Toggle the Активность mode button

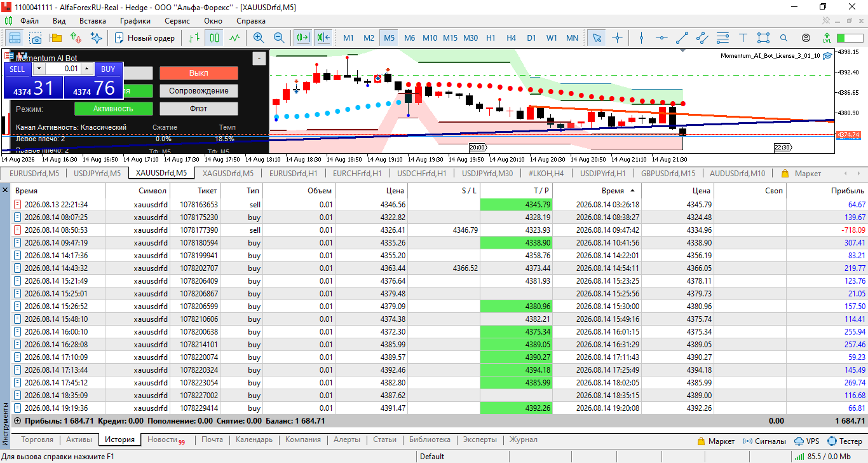(x=113, y=109)
